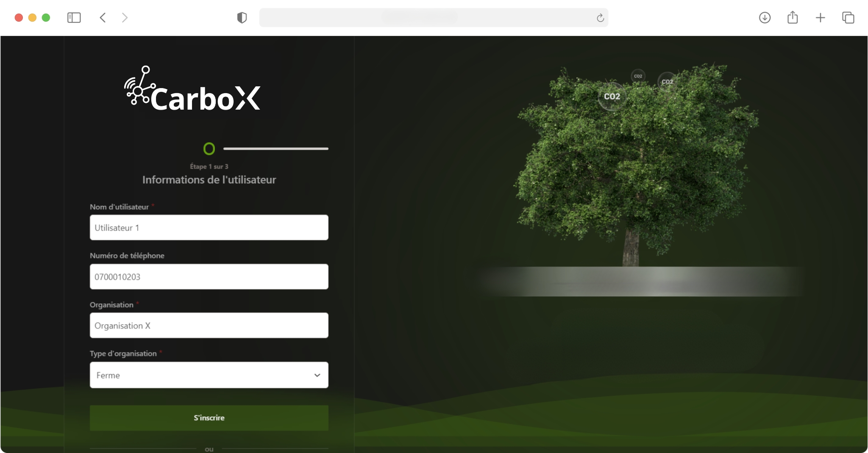
Task: Toggle the Safari sidebar icon
Action: pos(74,18)
